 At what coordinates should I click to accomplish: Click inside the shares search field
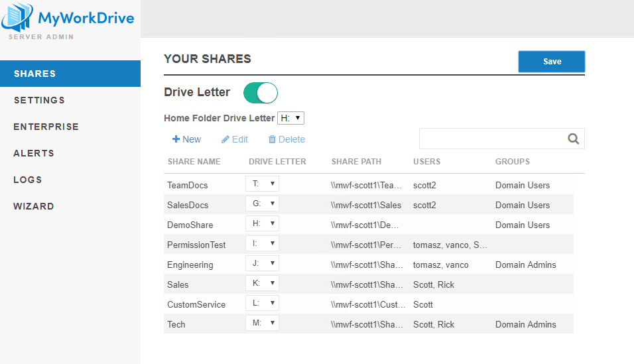pyautogui.click(x=491, y=139)
